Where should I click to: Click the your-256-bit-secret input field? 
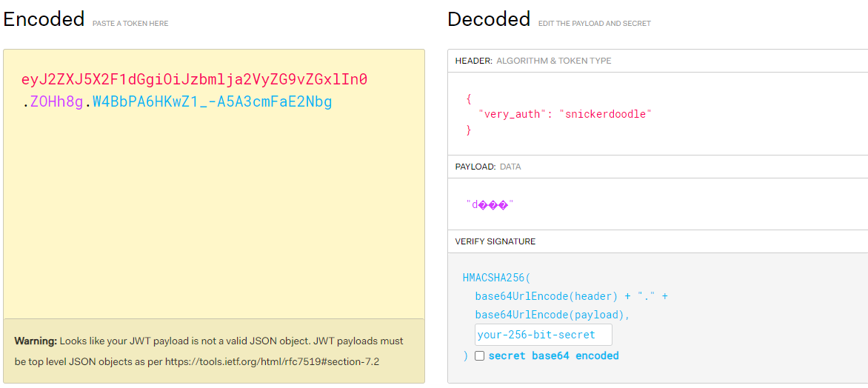543,335
